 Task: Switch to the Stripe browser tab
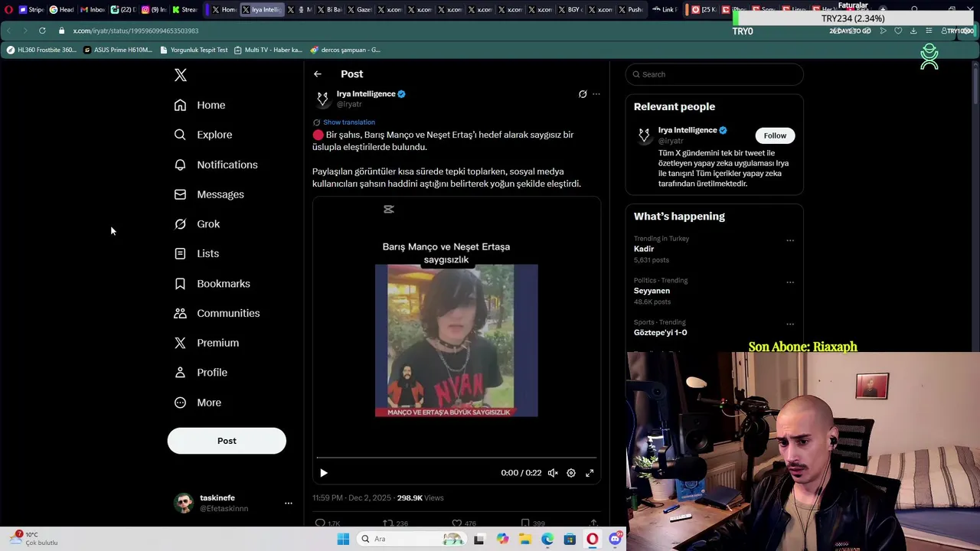[x=31, y=10]
